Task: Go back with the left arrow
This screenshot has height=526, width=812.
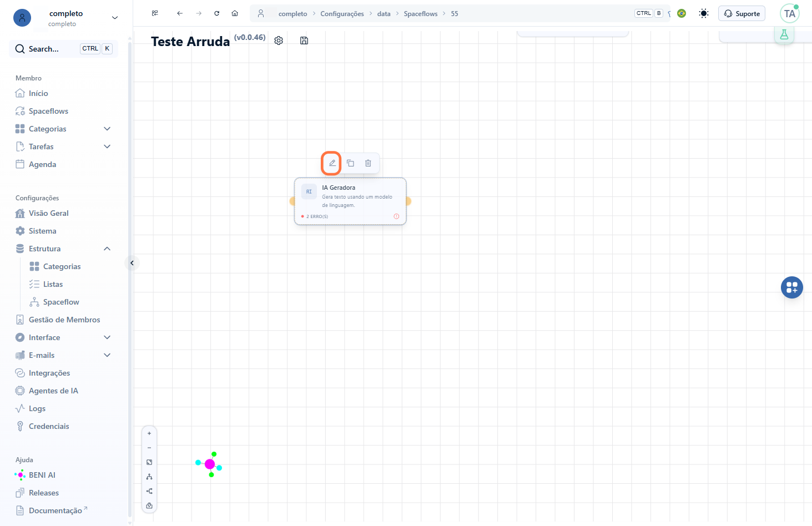Action: pos(180,13)
